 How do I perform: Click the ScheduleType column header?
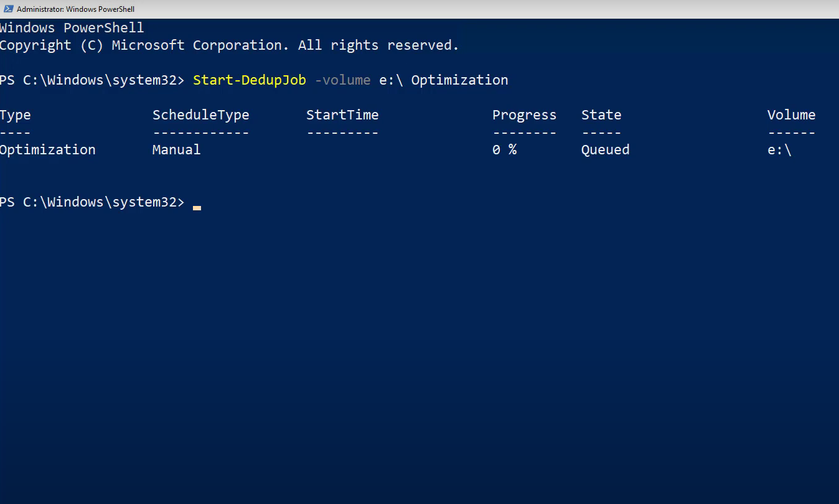[201, 115]
